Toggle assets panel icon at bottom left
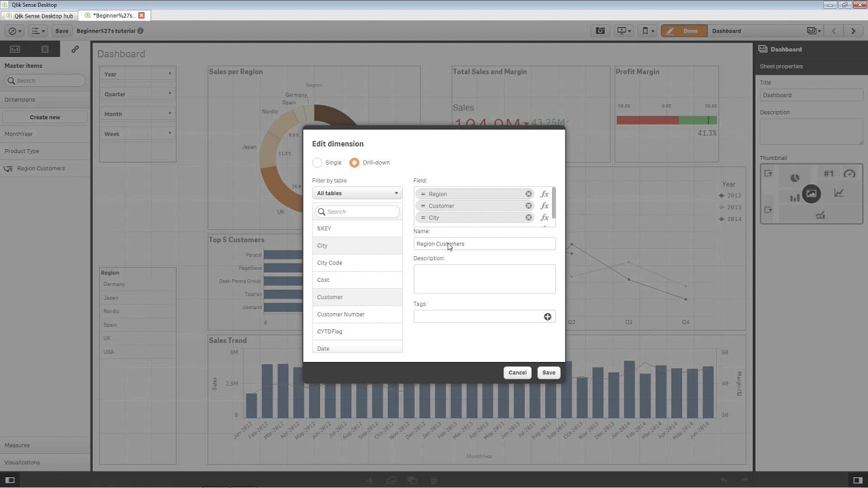This screenshot has height=488, width=868. click(x=10, y=480)
